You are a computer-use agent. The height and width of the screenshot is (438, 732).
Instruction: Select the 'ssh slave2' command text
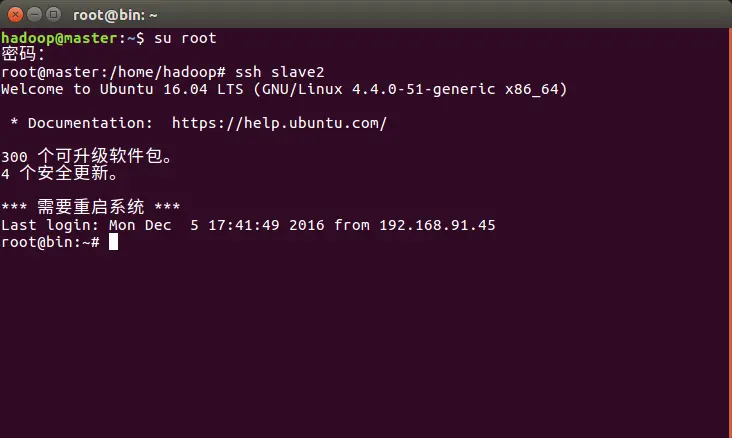point(279,72)
